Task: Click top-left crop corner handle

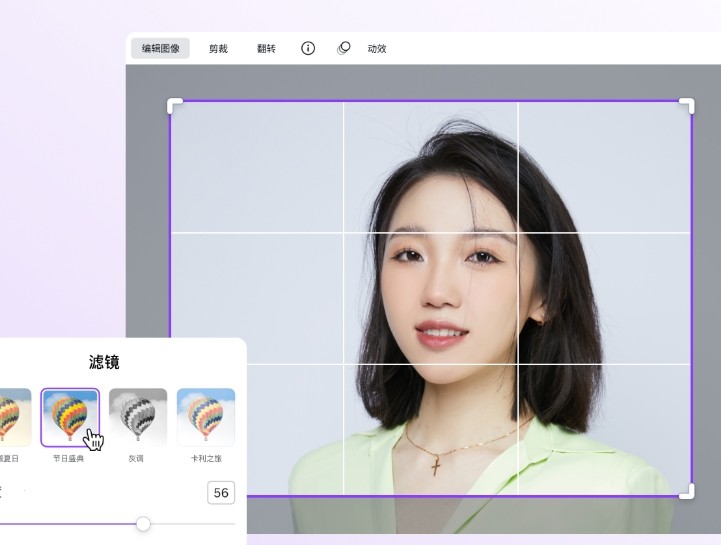Action: 173,104
